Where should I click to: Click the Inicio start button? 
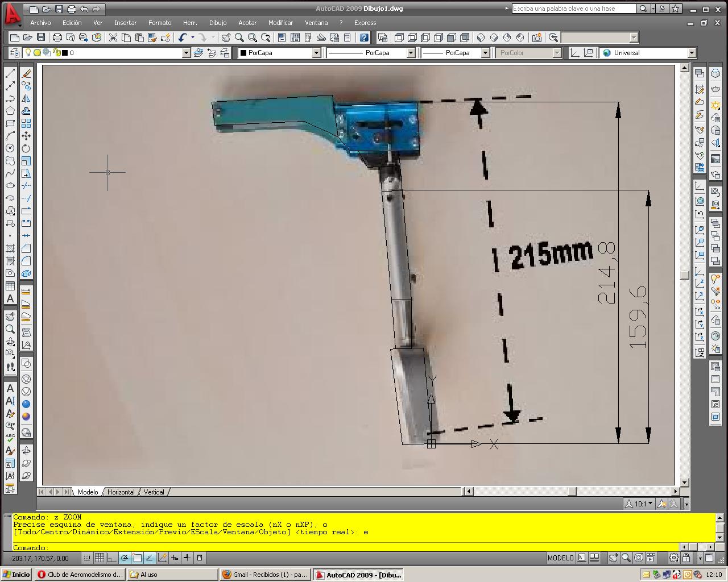coord(16,575)
